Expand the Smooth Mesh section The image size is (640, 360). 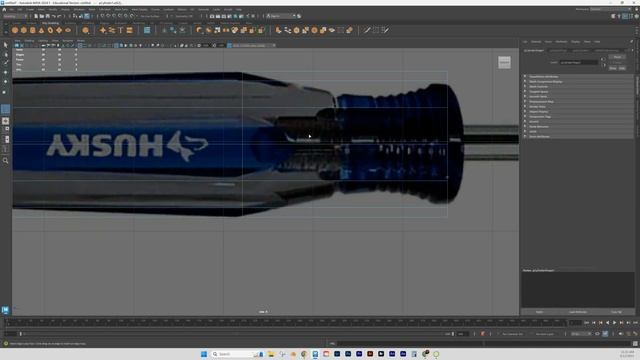pyautogui.click(x=578, y=96)
